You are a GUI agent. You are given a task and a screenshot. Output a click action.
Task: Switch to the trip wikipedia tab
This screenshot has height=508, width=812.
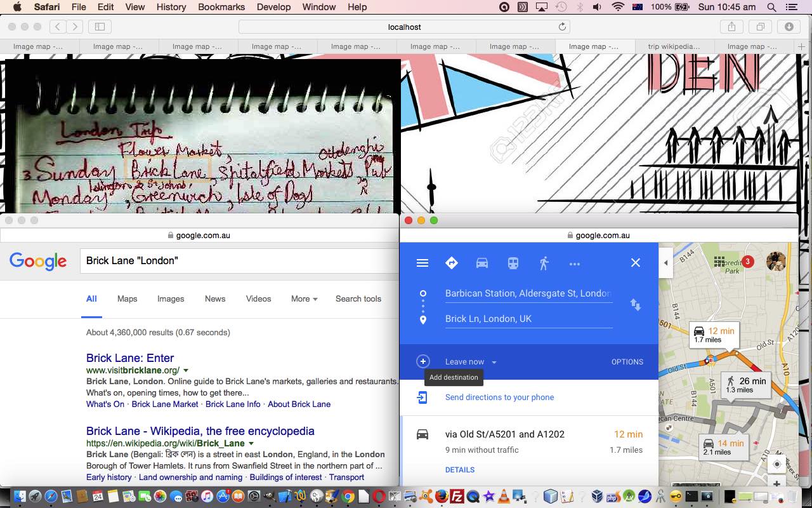point(674,46)
